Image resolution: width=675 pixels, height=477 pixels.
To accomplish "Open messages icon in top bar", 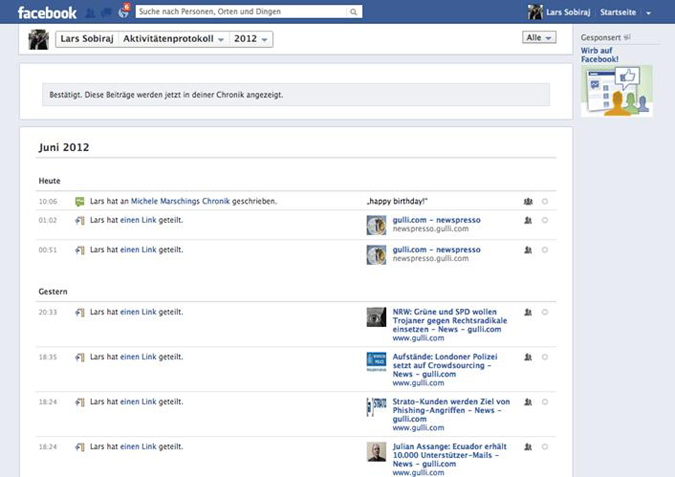I will pyautogui.click(x=106, y=12).
